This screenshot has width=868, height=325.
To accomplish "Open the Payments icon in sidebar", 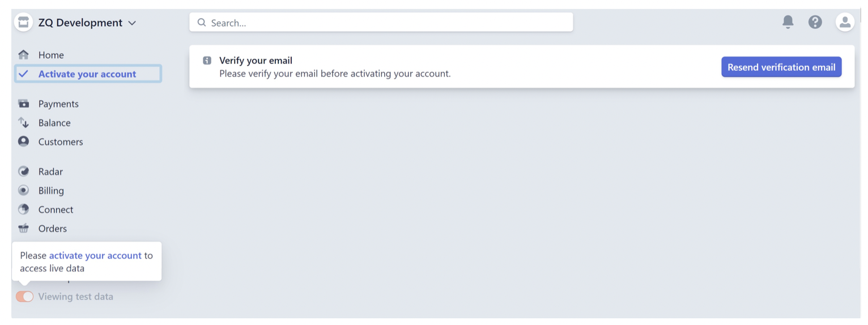I will pyautogui.click(x=23, y=104).
